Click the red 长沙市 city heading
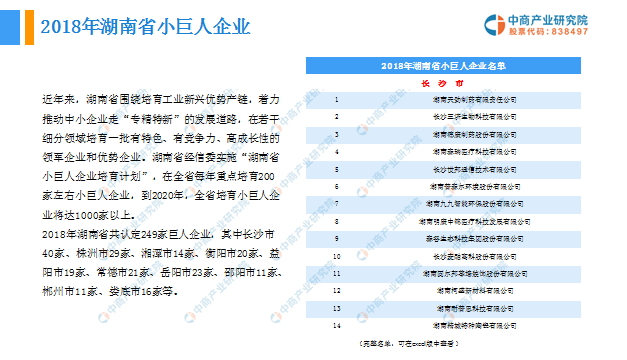This screenshot has width=627, height=360. [x=442, y=84]
